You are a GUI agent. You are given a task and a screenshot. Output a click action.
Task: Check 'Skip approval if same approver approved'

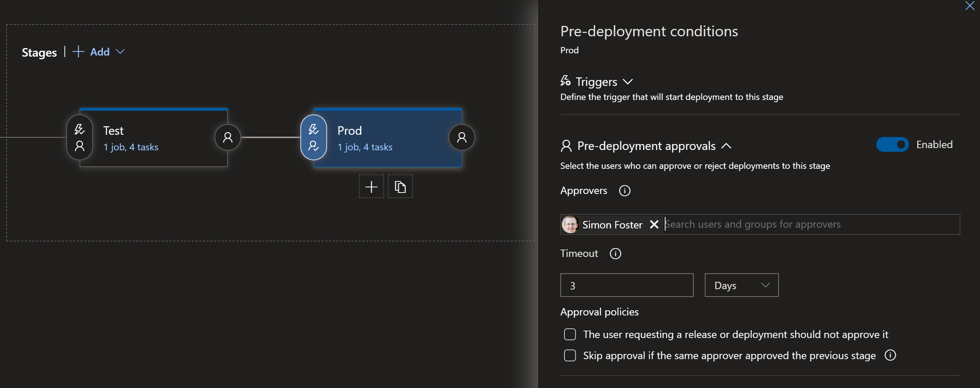point(570,355)
